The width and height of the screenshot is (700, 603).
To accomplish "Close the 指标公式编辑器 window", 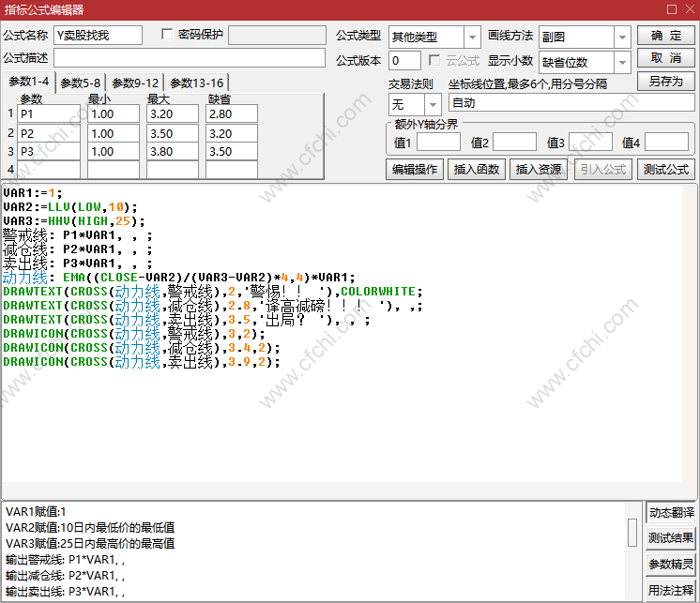I will click(x=690, y=9).
